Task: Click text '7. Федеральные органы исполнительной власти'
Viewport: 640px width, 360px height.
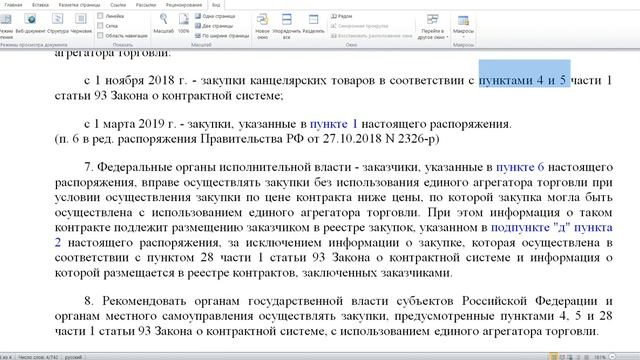Action: [x=217, y=167]
